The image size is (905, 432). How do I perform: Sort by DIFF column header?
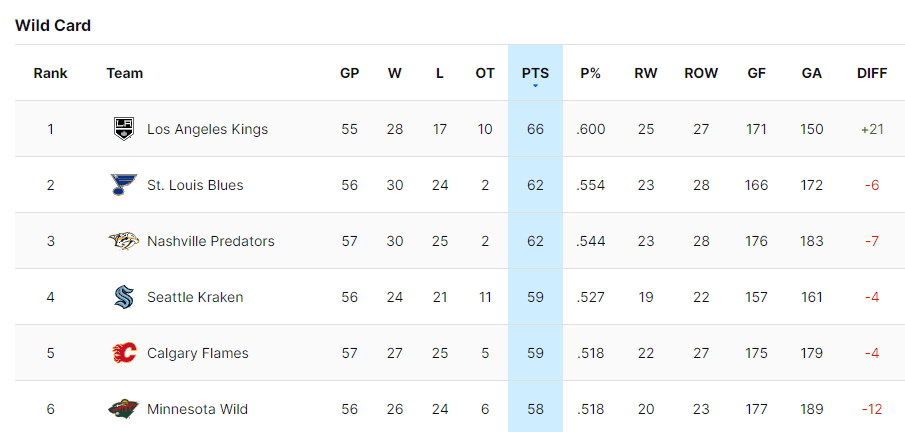coord(871,73)
